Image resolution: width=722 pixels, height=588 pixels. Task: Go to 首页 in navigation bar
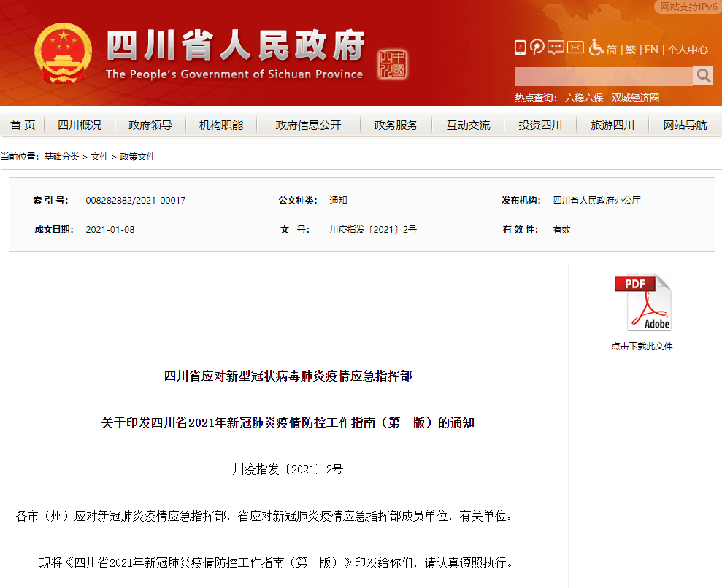tap(23, 125)
